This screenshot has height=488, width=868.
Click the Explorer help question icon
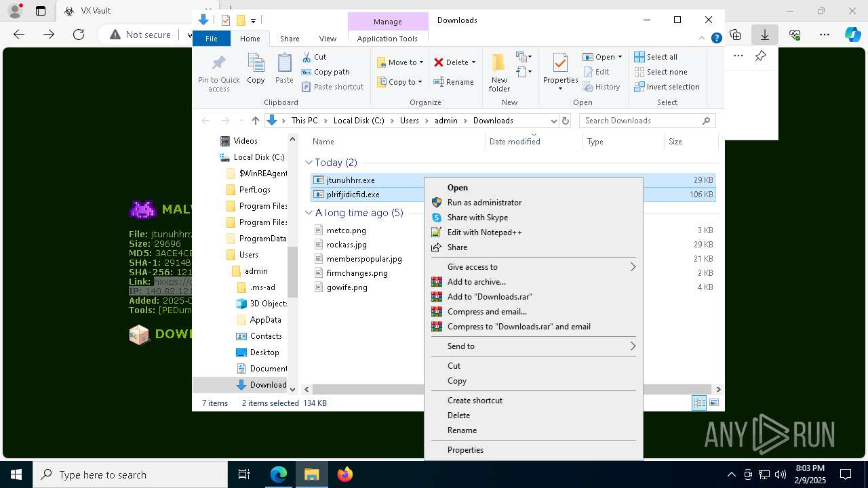click(x=716, y=39)
